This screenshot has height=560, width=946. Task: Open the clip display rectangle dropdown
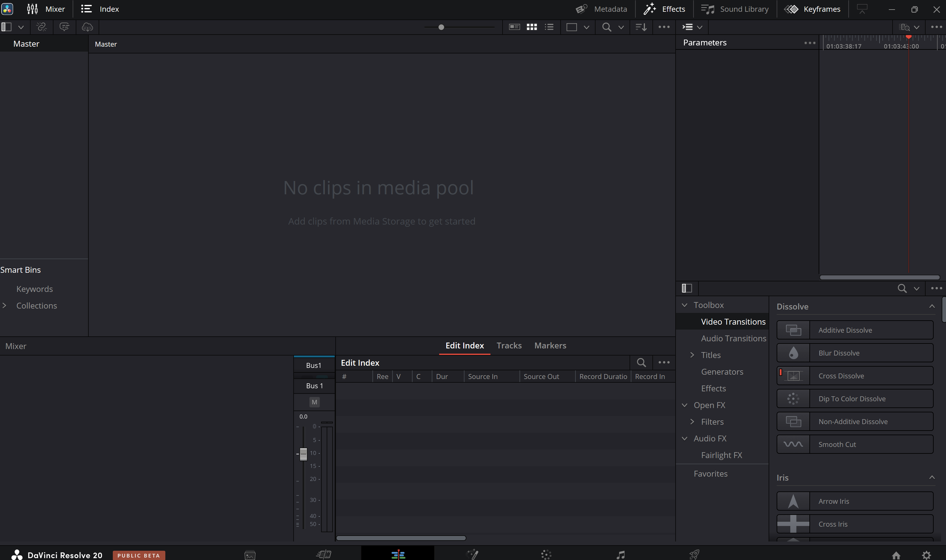586,27
